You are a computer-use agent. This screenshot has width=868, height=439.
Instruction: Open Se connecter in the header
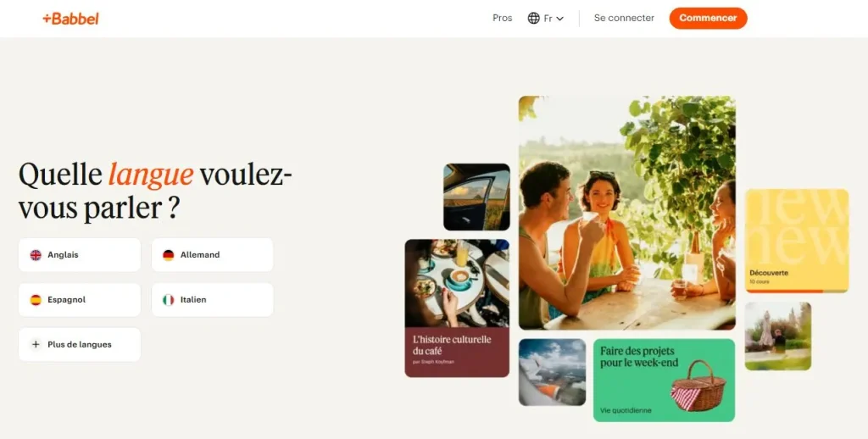point(624,18)
